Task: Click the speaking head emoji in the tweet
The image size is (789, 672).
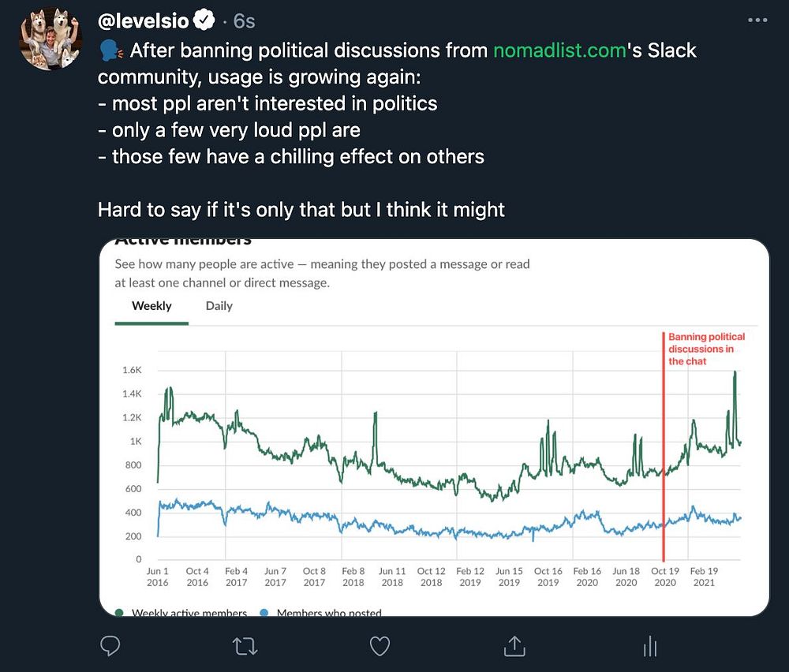Action: [x=110, y=52]
